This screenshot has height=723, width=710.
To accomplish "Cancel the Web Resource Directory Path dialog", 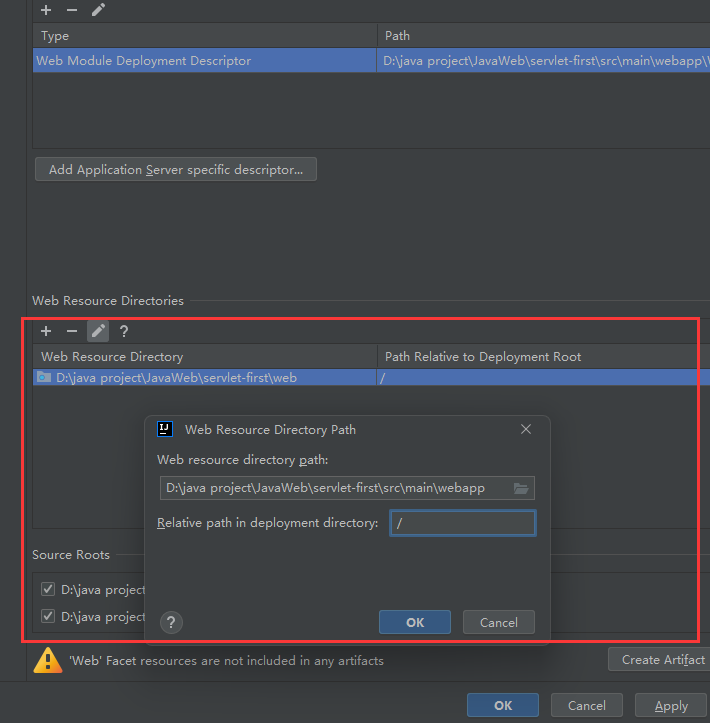I will (498, 622).
